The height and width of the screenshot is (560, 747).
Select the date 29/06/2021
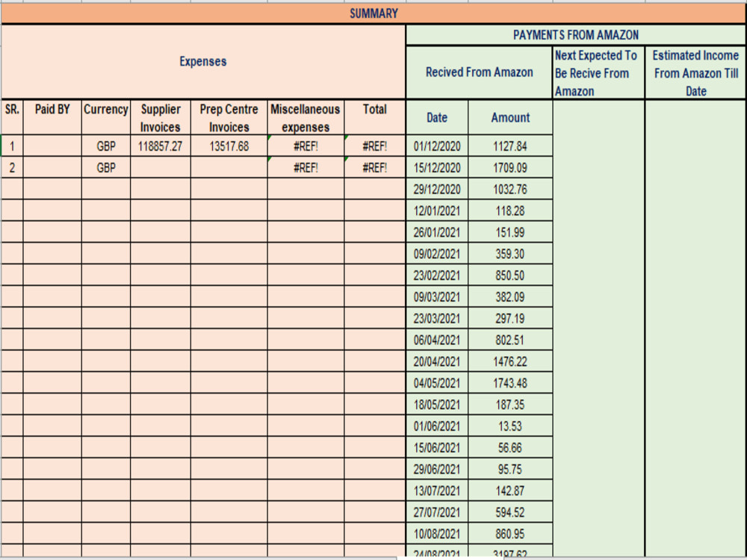(x=437, y=469)
